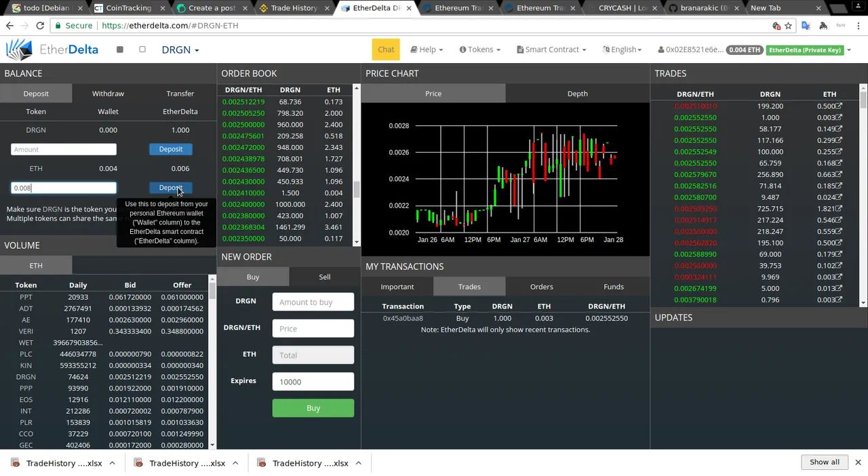Screen dimensions: 868x476
Task: Open the Funds tab in My Transactions
Action: (614, 287)
